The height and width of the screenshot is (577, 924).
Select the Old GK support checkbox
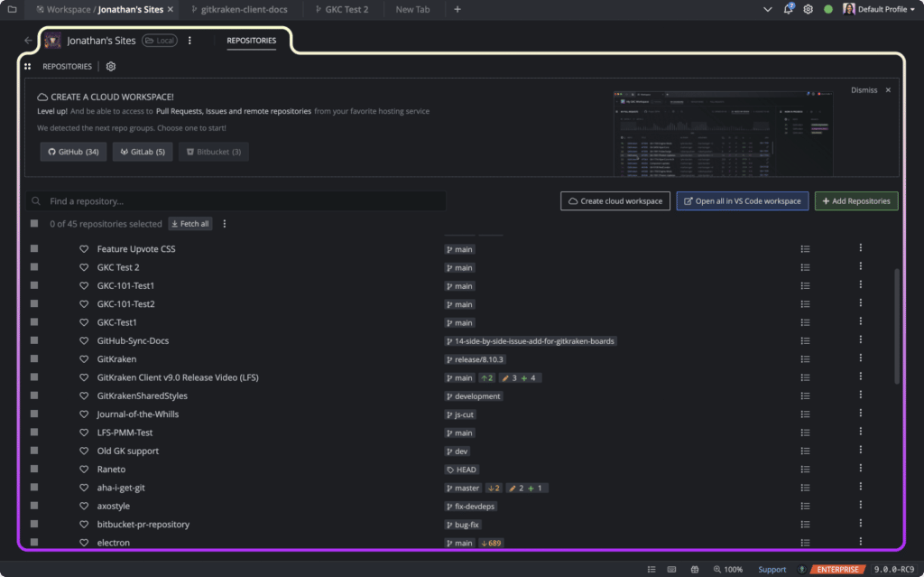34,451
